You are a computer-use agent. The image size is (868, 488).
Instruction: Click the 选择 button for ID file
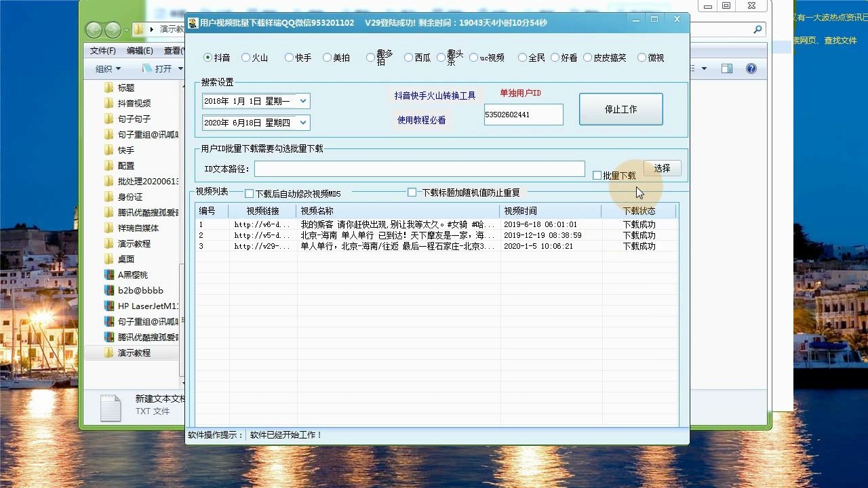[662, 168]
